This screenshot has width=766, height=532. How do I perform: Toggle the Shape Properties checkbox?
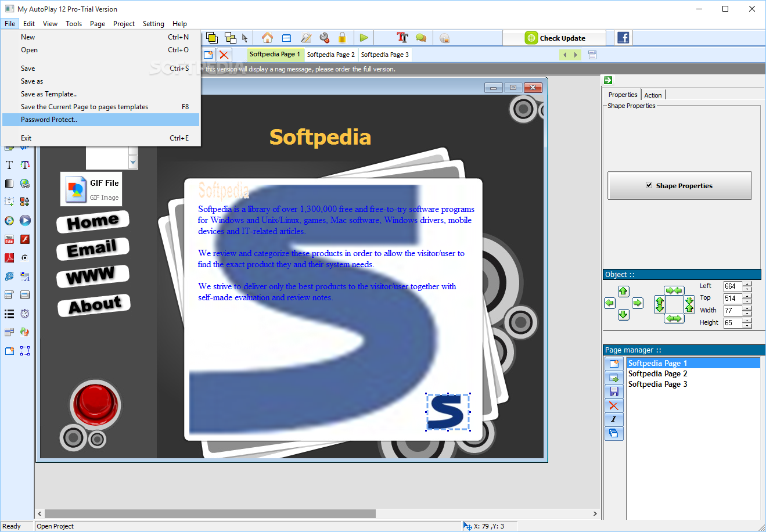click(x=649, y=185)
